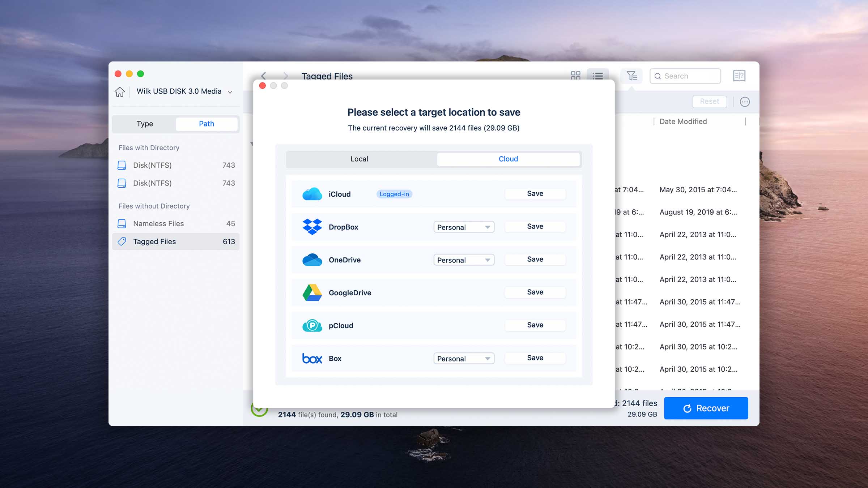Click the Recover button
Screen dimensions: 868x488
[706, 408]
